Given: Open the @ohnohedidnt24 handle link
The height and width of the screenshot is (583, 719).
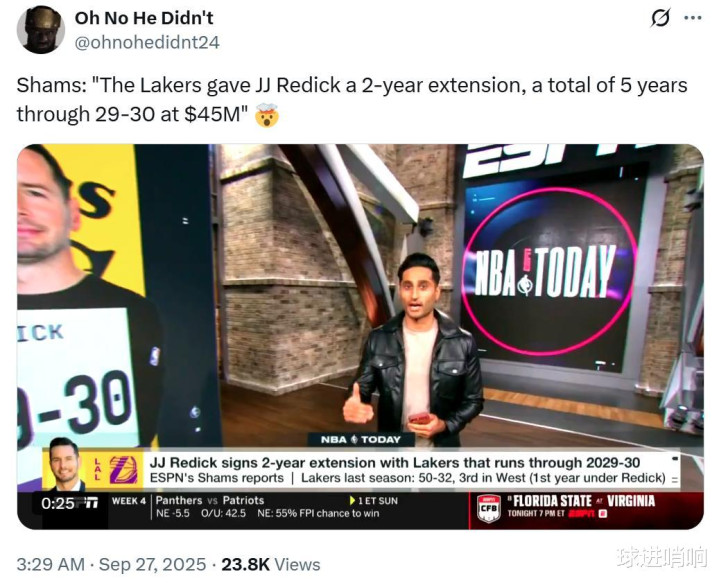Looking at the screenshot, I should pyautogui.click(x=147, y=42).
